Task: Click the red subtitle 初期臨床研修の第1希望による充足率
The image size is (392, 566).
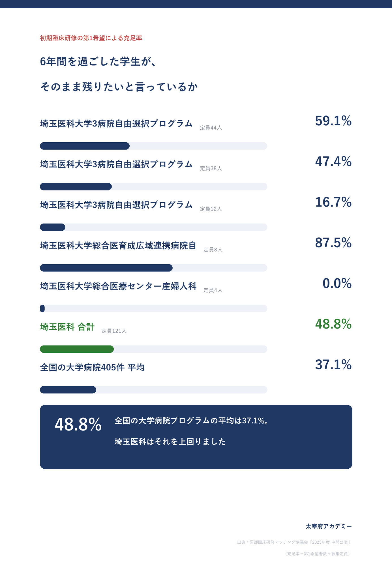Action: point(91,38)
